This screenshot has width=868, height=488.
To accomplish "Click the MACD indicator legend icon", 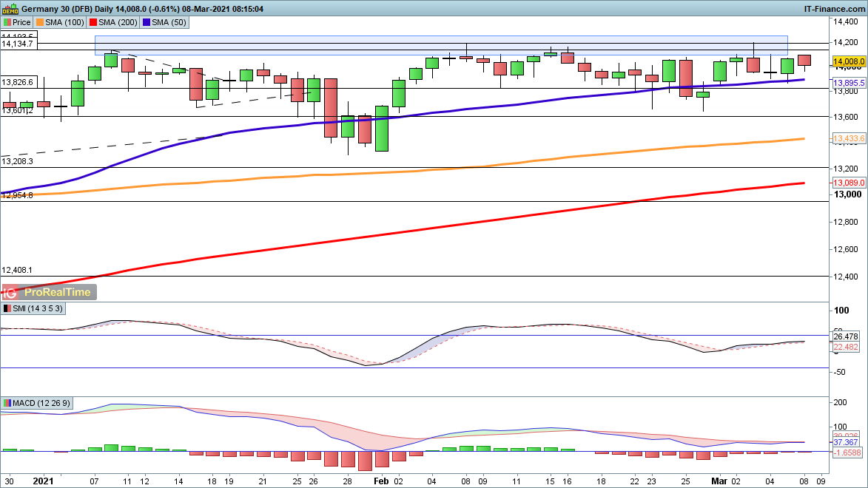I will pyautogui.click(x=7, y=403).
